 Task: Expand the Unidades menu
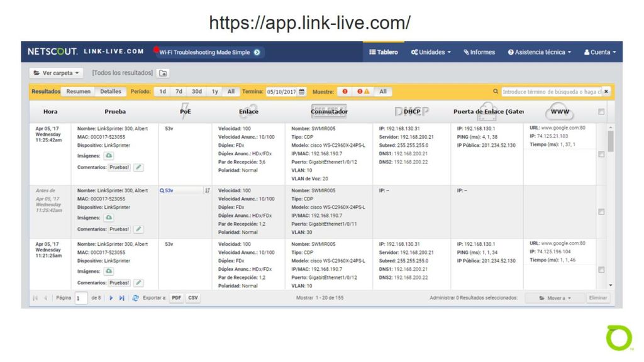click(431, 52)
